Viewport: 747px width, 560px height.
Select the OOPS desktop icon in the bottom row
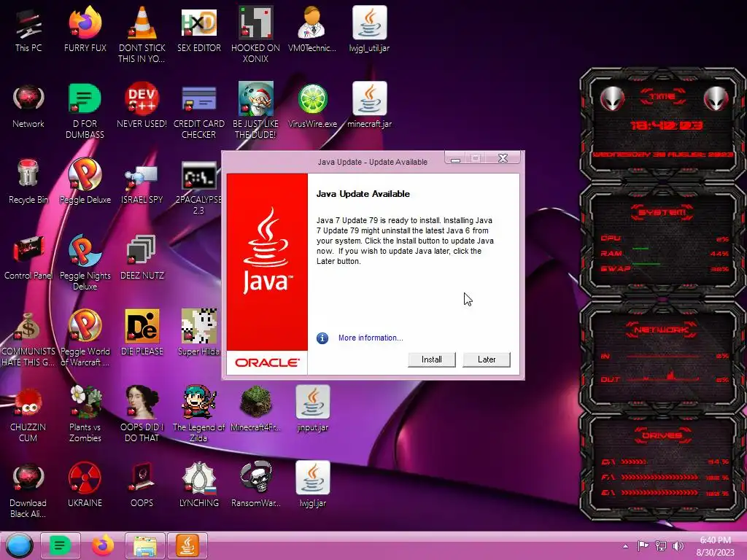coord(142,485)
